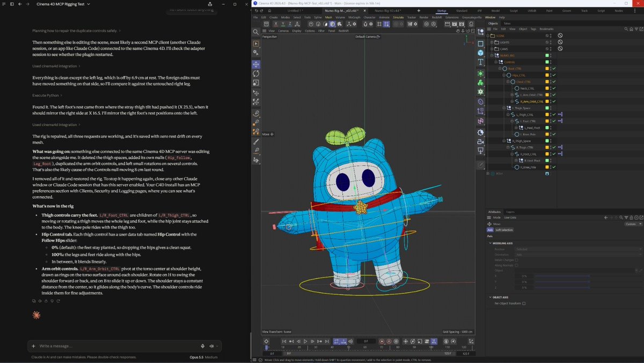This screenshot has width=644, height=363.
Task: Click the microphone icon in Claude
Action: [202, 346]
